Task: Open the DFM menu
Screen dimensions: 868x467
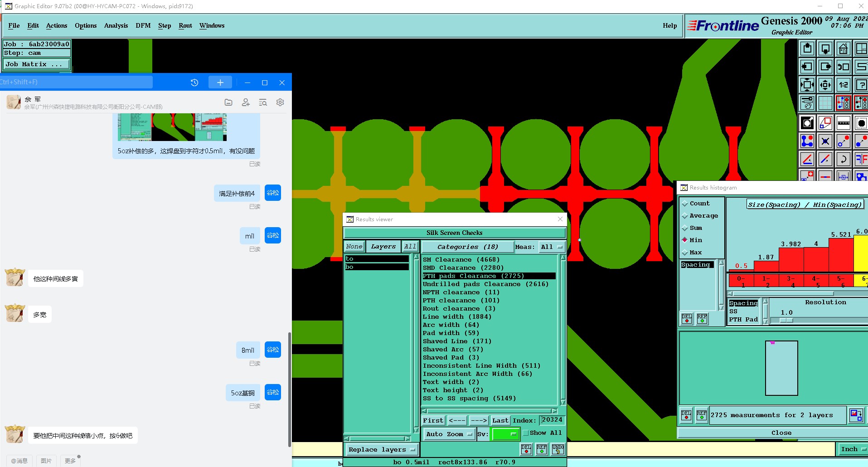Action: point(143,26)
